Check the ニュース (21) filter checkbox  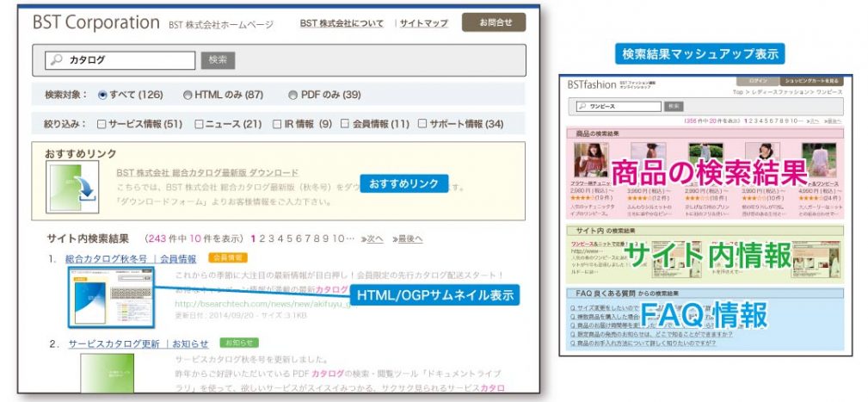pos(199,124)
